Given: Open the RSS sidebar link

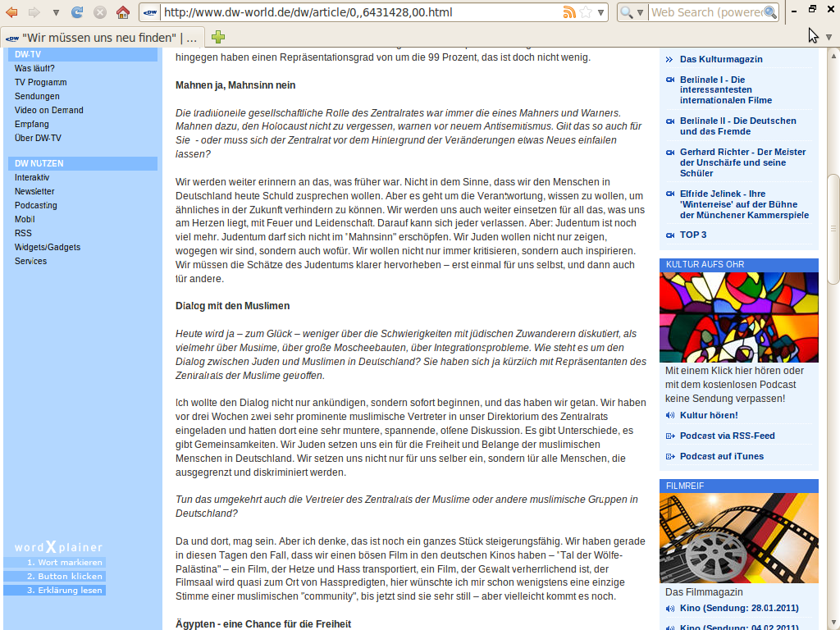Looking at the screenshot, I should (23, 234).
